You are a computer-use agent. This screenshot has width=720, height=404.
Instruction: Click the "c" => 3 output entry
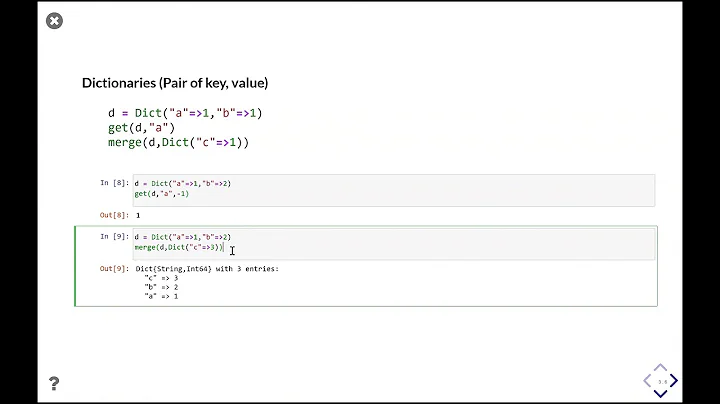point(162,278)
